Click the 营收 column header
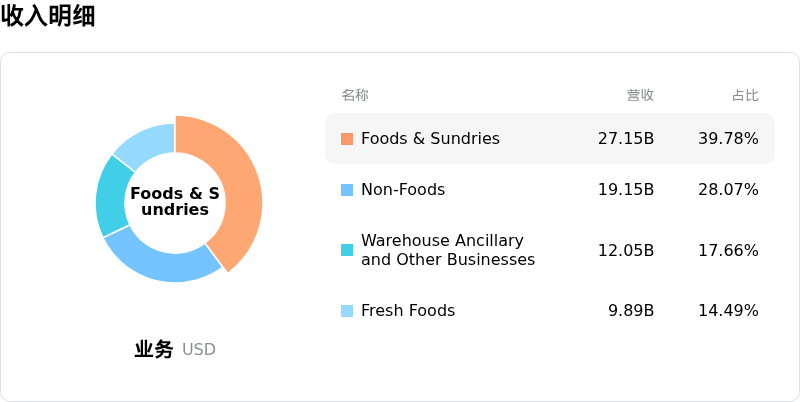Viewport: 800px width, 402px height. 640,95
